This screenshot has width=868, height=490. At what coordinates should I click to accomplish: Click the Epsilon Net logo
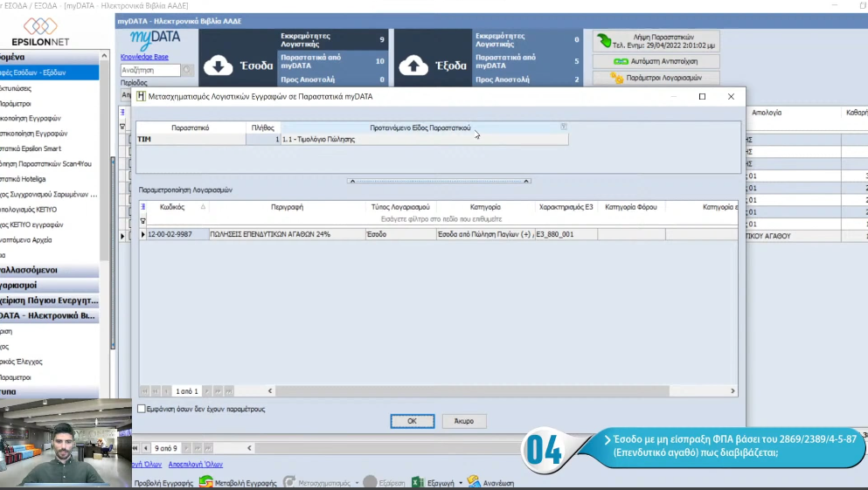click(x=40, y=32)
